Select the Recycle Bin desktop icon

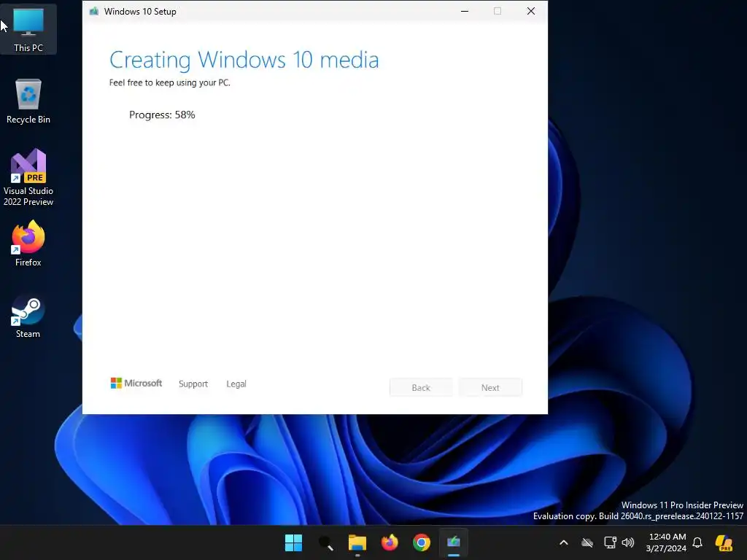coord(28,101)
